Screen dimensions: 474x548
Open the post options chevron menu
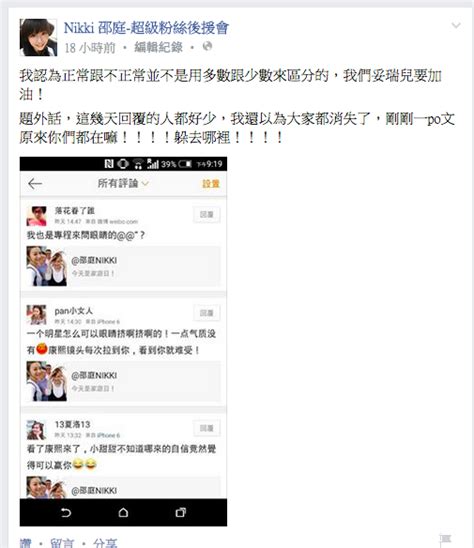click(456, 26)
